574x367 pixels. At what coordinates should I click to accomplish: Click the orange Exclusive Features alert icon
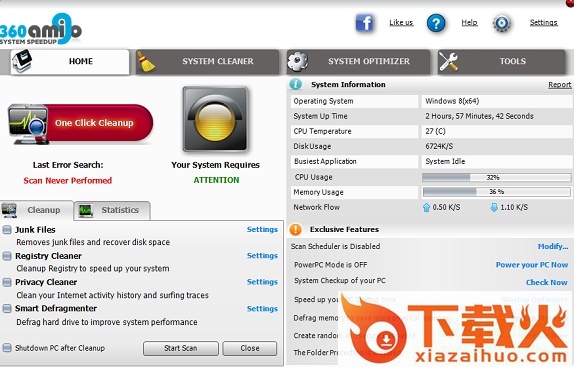coord(295,229)
